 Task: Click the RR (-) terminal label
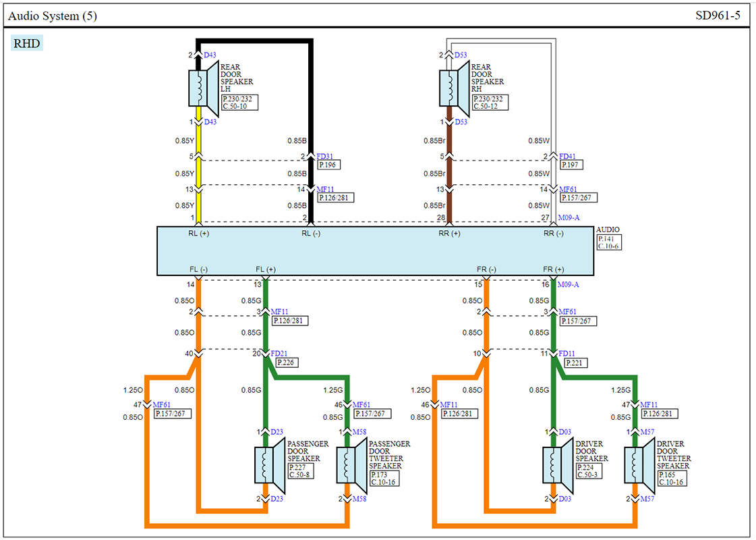[554, 234]
